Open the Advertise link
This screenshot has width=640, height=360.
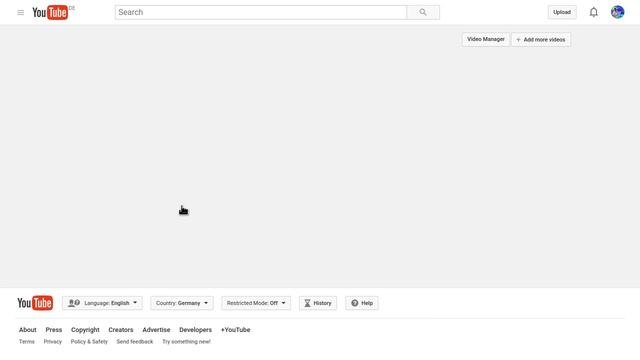[x=156, y=330]
